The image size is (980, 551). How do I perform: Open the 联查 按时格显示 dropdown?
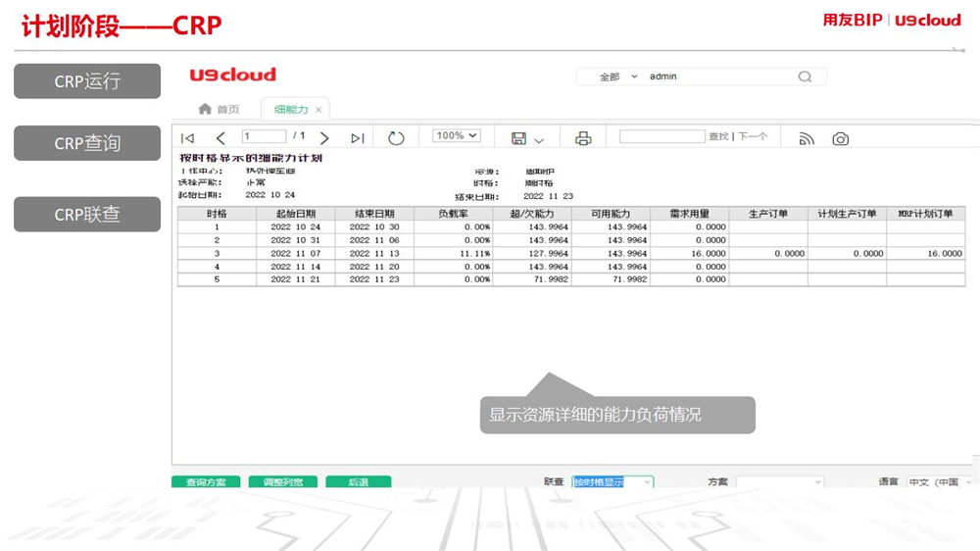pyautogui.click(x=612, y=481)
